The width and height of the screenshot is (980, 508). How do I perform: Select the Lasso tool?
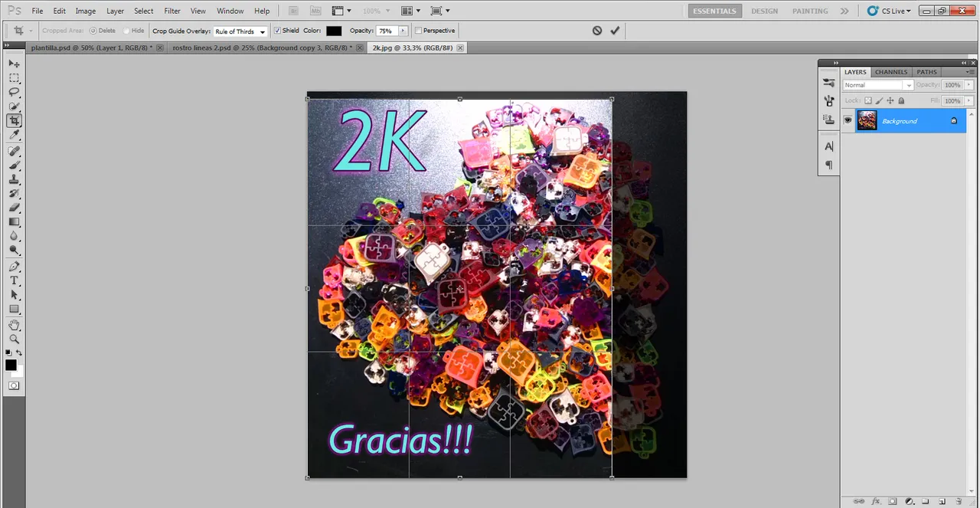(14, 92)
